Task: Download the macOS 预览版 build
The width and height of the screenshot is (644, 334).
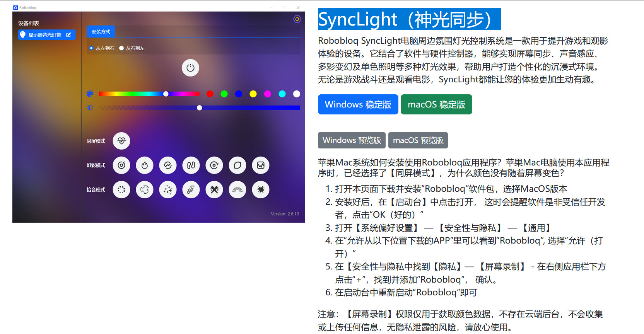Action: (x=418, y=140)
